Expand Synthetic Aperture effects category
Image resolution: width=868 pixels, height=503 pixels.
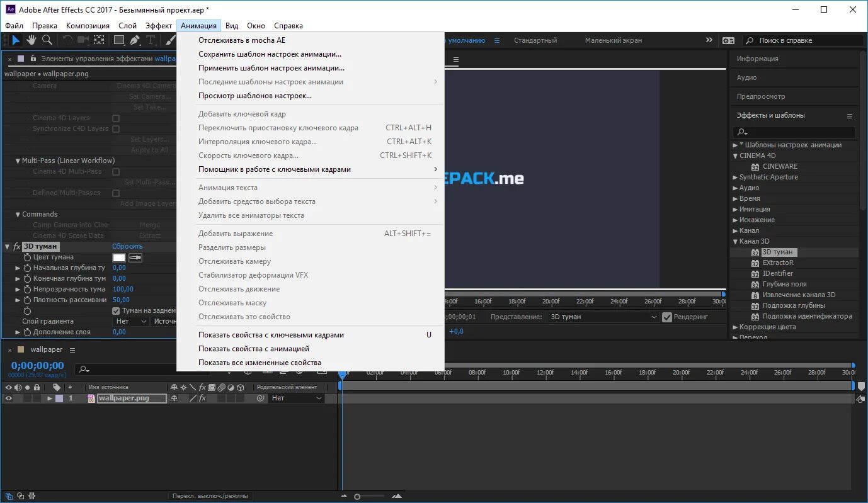click(735, 178)
